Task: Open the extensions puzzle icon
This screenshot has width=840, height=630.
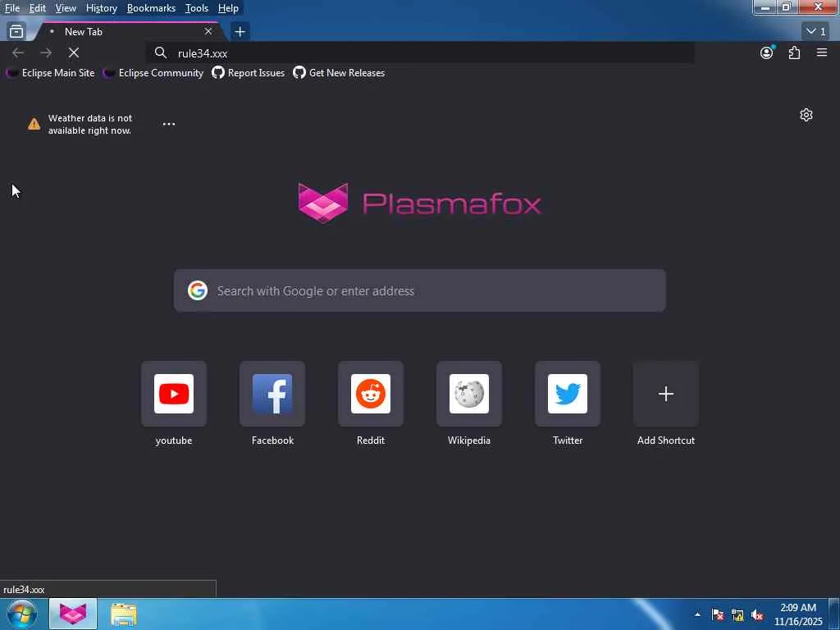Action: pyautogui.click(x=794, y=52)
